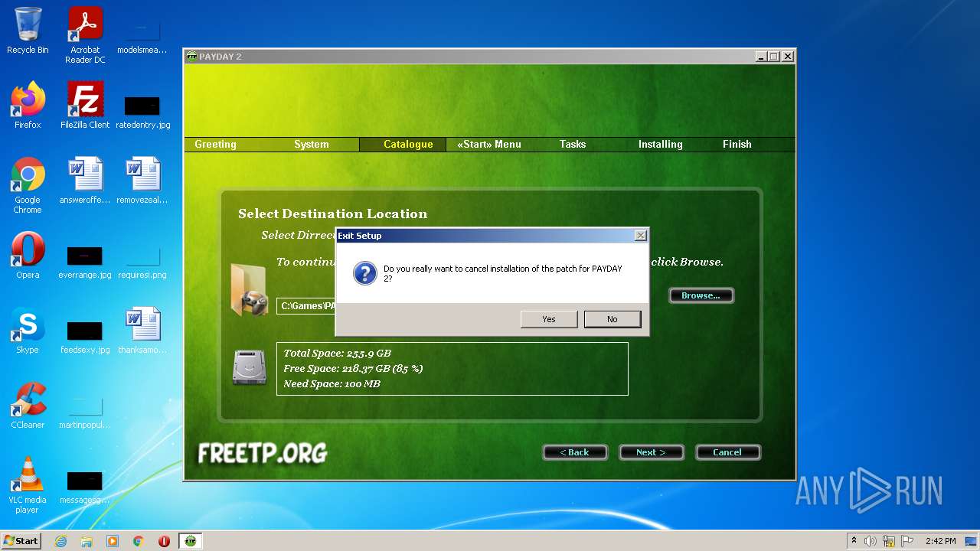Open FileZilla Client desktop shortcut
This screenshot has width=980, height=551.
[x=85, y=106]
